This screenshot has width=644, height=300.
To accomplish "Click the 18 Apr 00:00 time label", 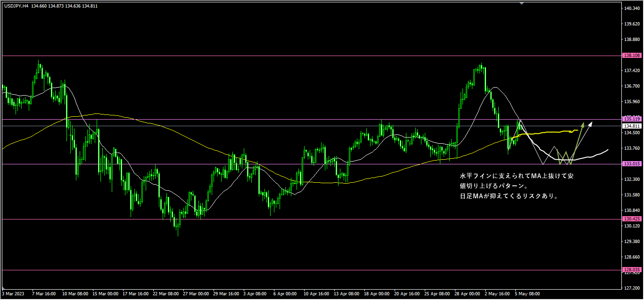I will pyautogui.click(x=376, y=293).
